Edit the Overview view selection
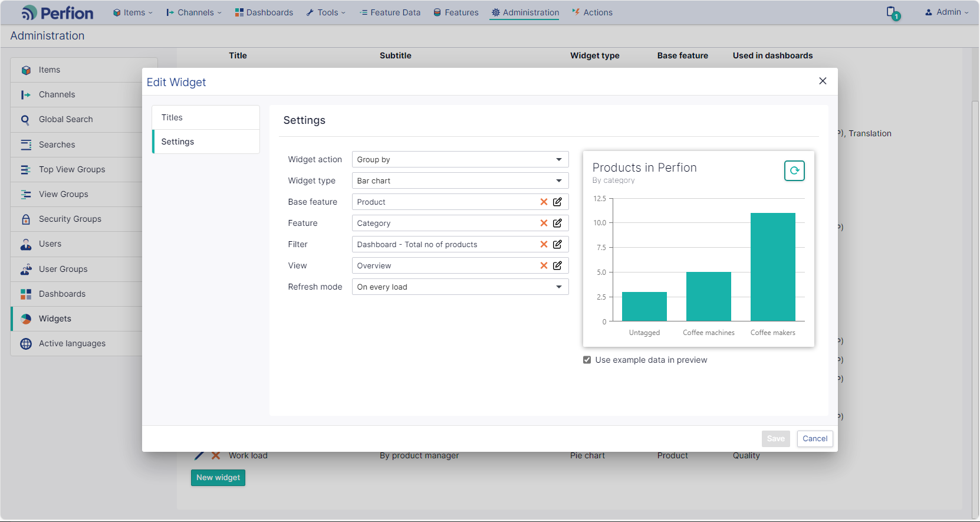Viewport: 980px width, 522px height. click(557, 265)
